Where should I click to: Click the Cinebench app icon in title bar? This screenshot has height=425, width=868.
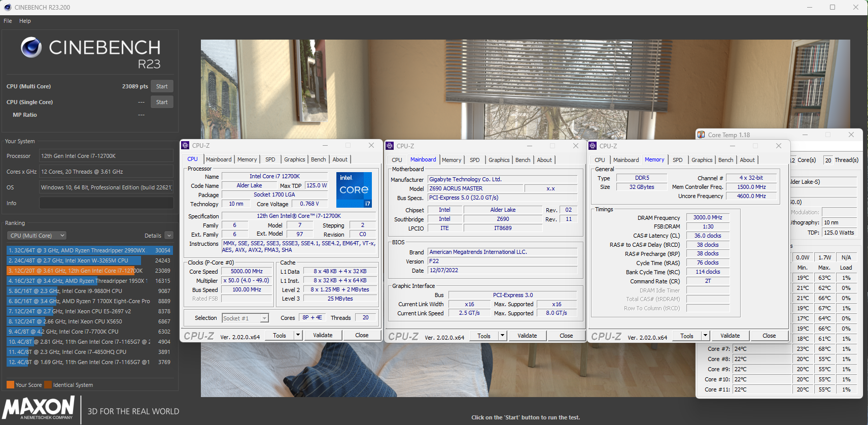click(x=7, y=7)
